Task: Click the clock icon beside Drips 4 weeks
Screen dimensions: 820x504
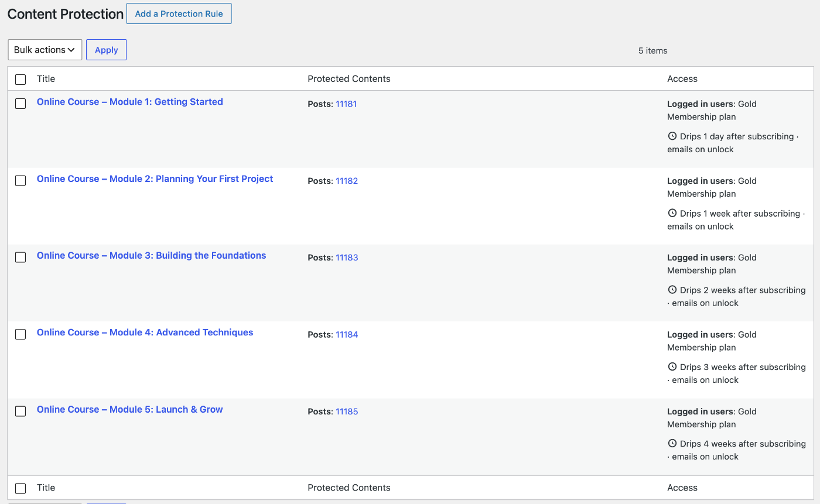Action: tap(672, 444)
